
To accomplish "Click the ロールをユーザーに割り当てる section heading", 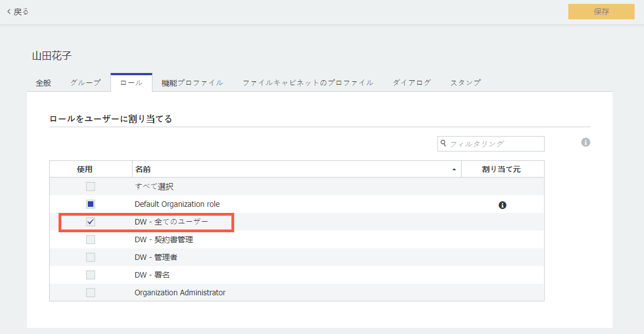I will (110, 119).
